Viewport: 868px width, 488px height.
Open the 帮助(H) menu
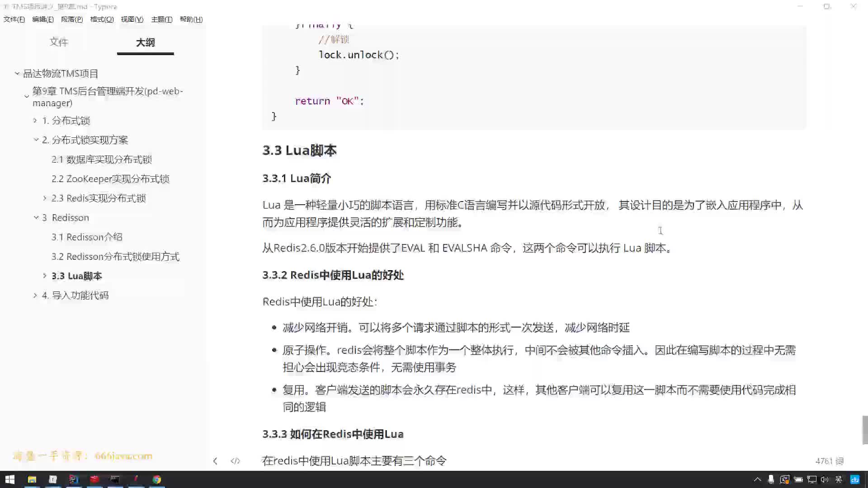[x=191, y=19]
